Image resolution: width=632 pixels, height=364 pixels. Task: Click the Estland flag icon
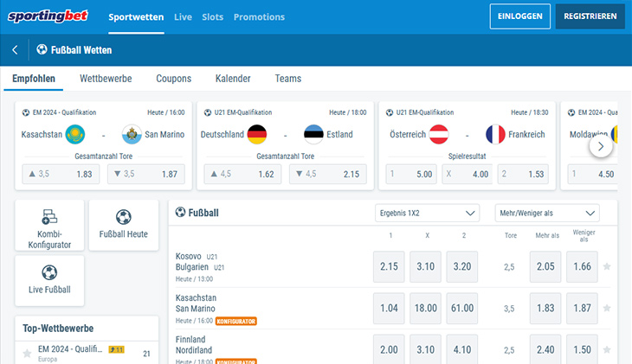[x=313, y=134]
